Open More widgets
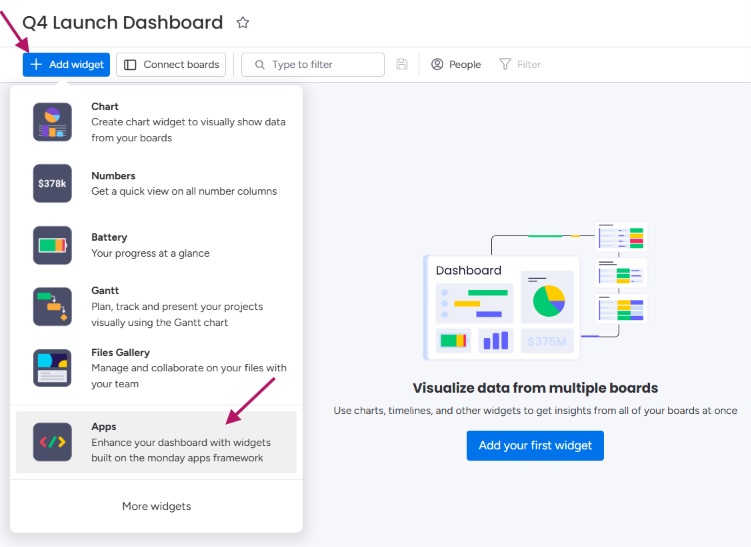This screenshot has height=547, width=751. (157, 506)
